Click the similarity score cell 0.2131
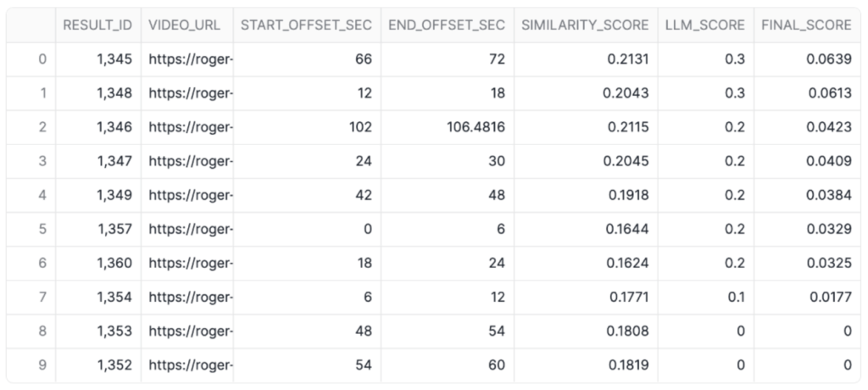This screenshot has width=868, height=390. coord(626,59)
